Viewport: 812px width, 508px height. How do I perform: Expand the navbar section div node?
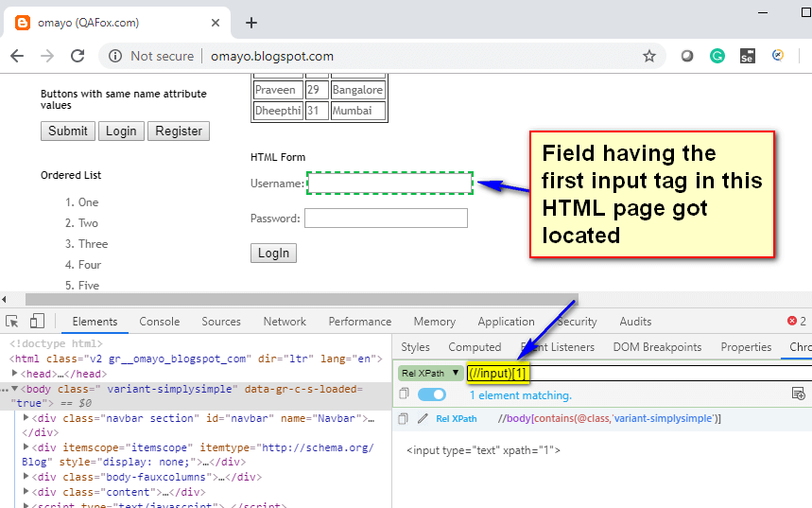pyautogui.click(x=26, y=417)
